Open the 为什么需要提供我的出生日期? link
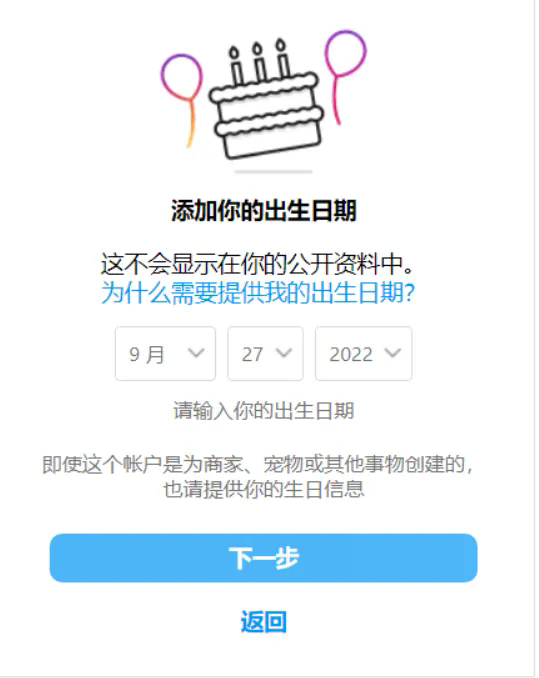 (x=258, y=293)
